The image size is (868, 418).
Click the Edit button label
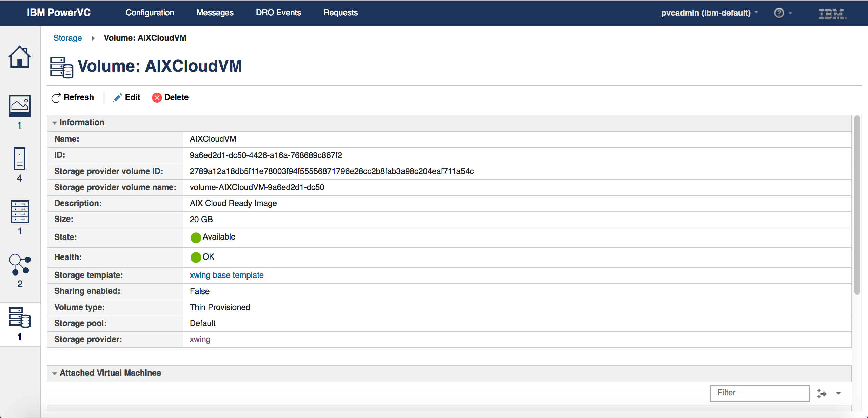[x=133, y=97]
